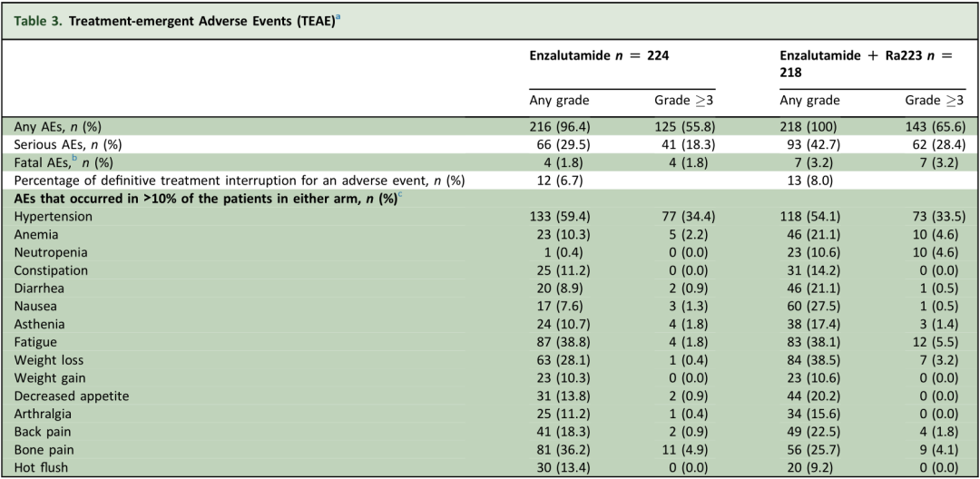Viewport: 980px width, 479px height.
Task: Click the value '60 (27.5)' in Nausea row
Action: point(812,307)
